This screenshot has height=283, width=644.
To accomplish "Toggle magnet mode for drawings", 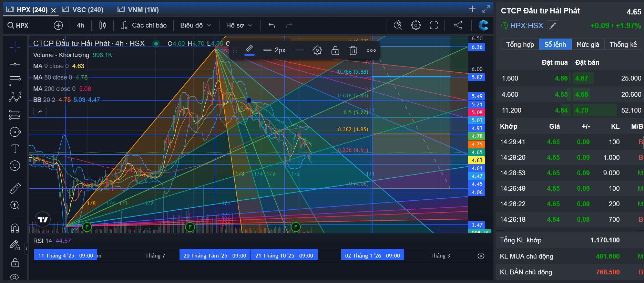I will coord(15,228).
